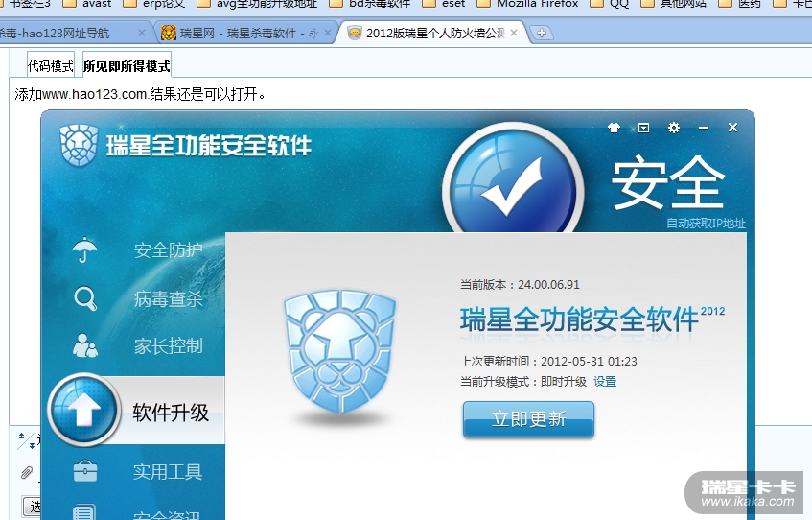The width and height of the screenshot is (812, 520).
Task: Open 安全防护 section
Action: click(x=169, y=249)
